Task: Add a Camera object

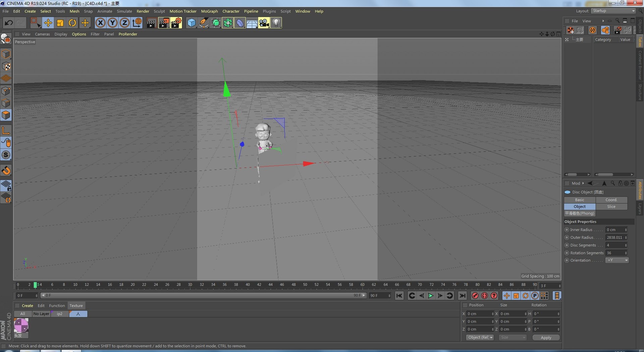Action: coord(264,23)
